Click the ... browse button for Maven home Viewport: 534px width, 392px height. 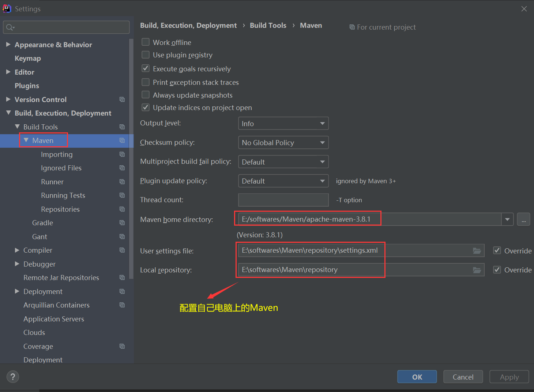click(x=523, y=219)
